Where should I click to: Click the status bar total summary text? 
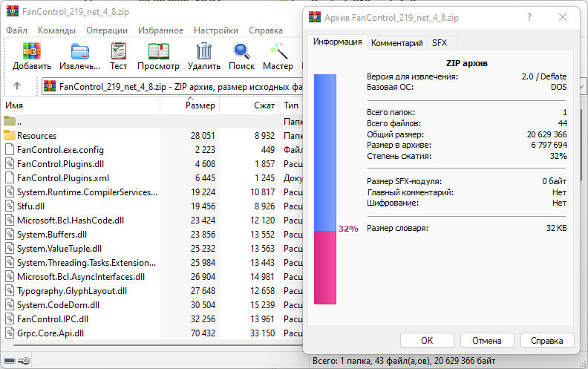(404, 361)
